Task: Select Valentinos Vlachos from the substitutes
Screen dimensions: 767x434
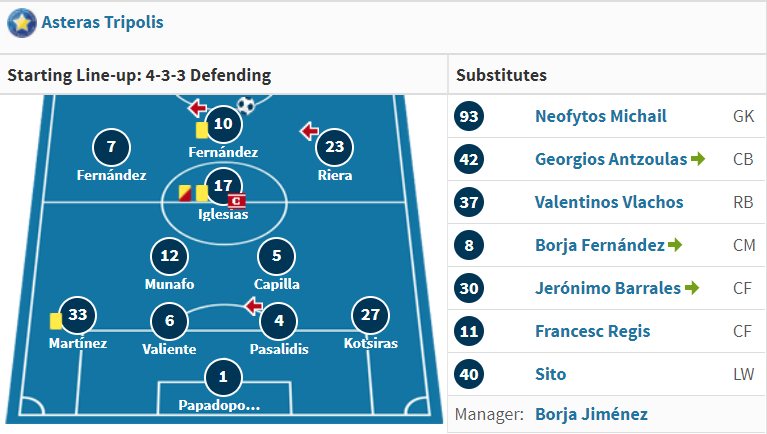Action: [x=609, y=202]
